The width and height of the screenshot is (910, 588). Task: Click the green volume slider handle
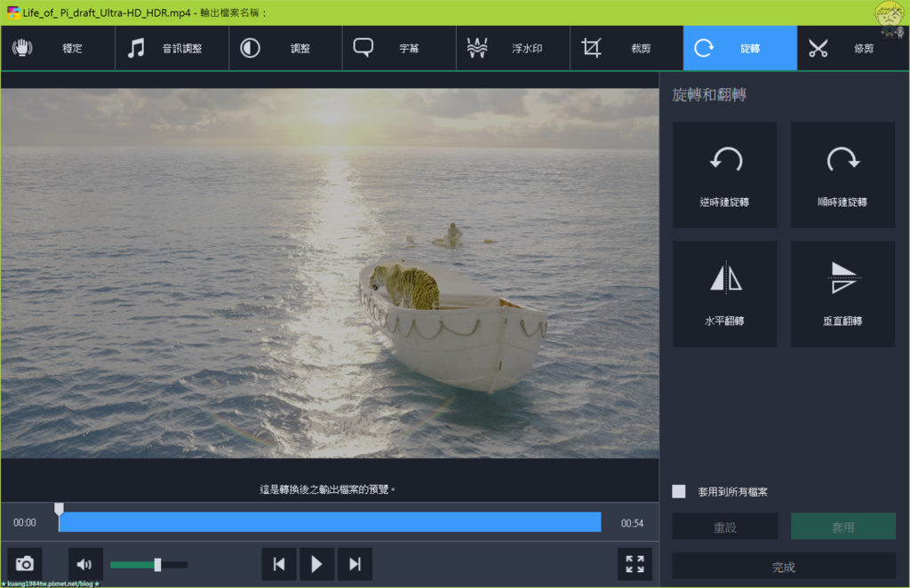(157, 564)
